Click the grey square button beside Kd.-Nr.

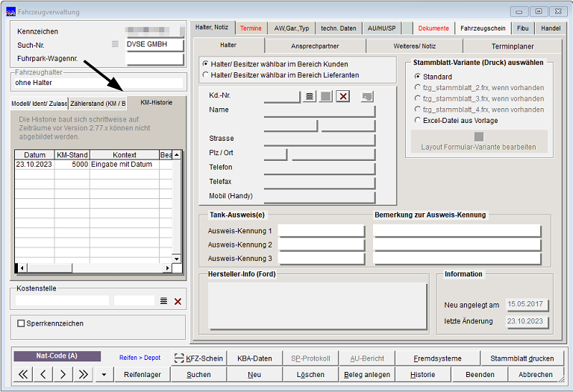coord(325,96)
